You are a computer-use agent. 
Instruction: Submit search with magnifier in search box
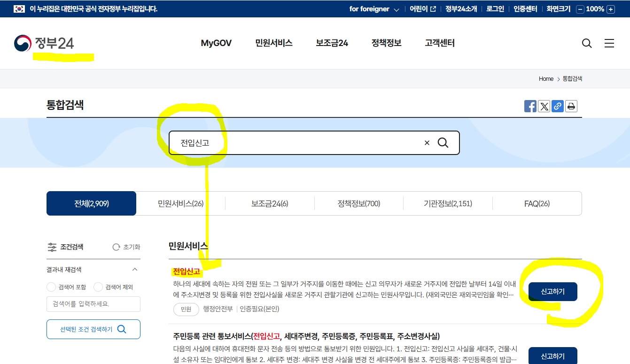point(443,143)
